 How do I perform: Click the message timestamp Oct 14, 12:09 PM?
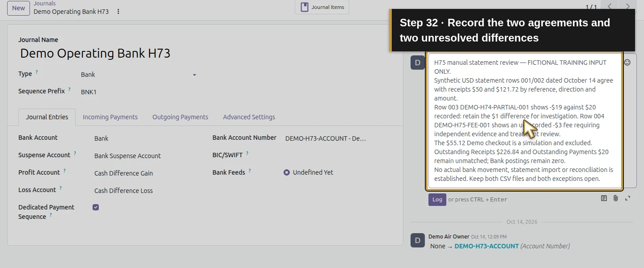pos(489,237)
